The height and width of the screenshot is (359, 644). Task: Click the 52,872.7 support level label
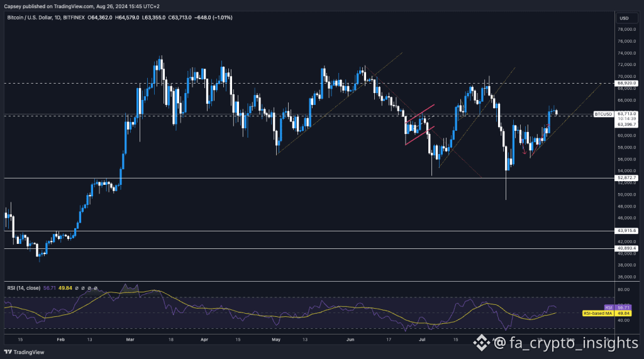(x=627, y=178)
